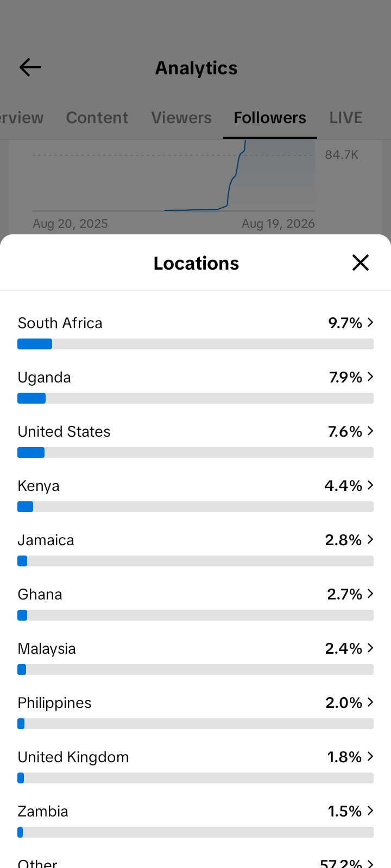Viewport: 391px width, 868px height.
Task: Open Zambia chevron arrow
Action: point(370,810)
